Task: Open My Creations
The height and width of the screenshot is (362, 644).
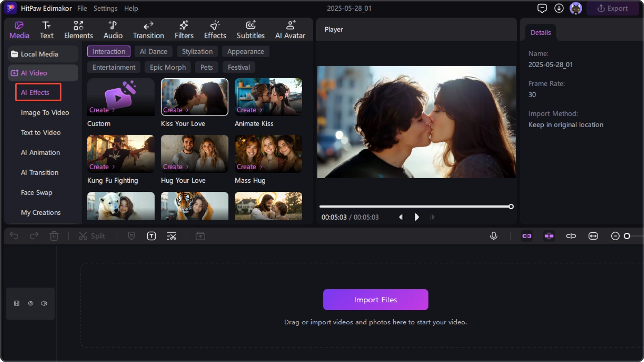Action: [41, 213]
